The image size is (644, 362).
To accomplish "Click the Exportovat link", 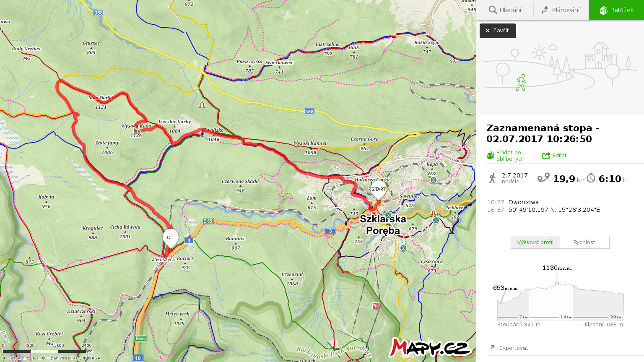I will tap(514, 348).
